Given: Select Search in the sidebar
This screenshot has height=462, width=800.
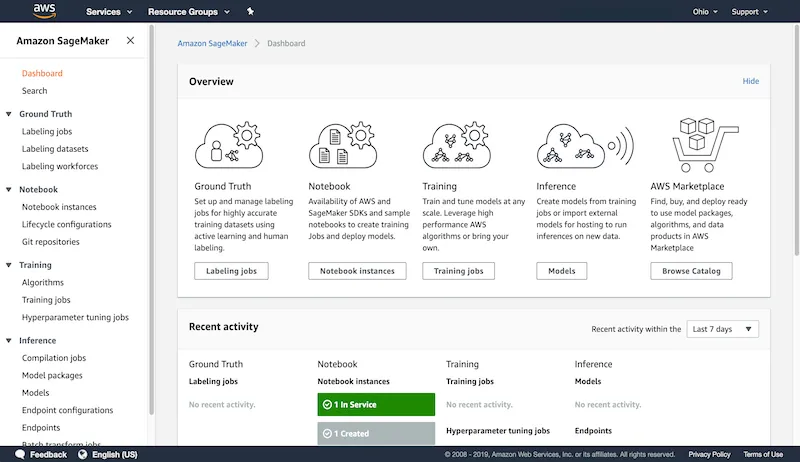Looking at the screenshot, I should [35, 91].
